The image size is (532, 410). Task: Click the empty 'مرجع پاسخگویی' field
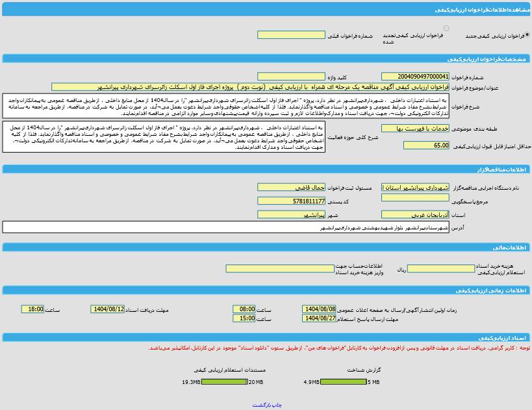[x=415, y=198]
